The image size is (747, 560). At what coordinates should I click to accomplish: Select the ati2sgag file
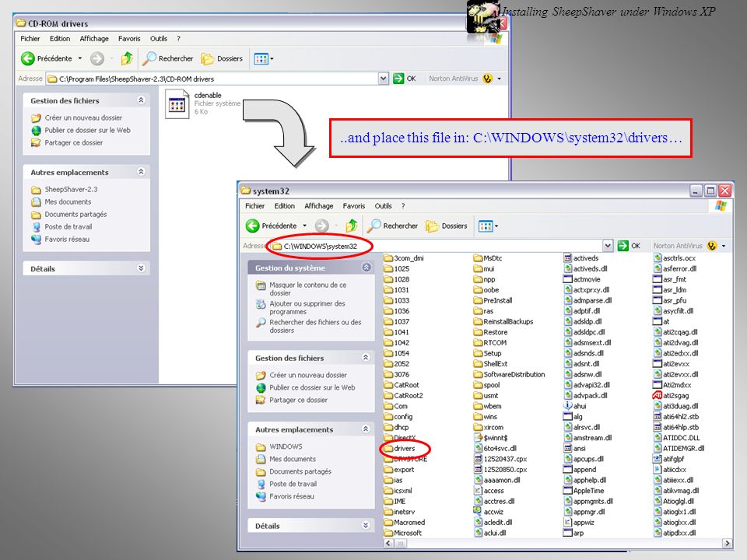(x=671, y=395)
